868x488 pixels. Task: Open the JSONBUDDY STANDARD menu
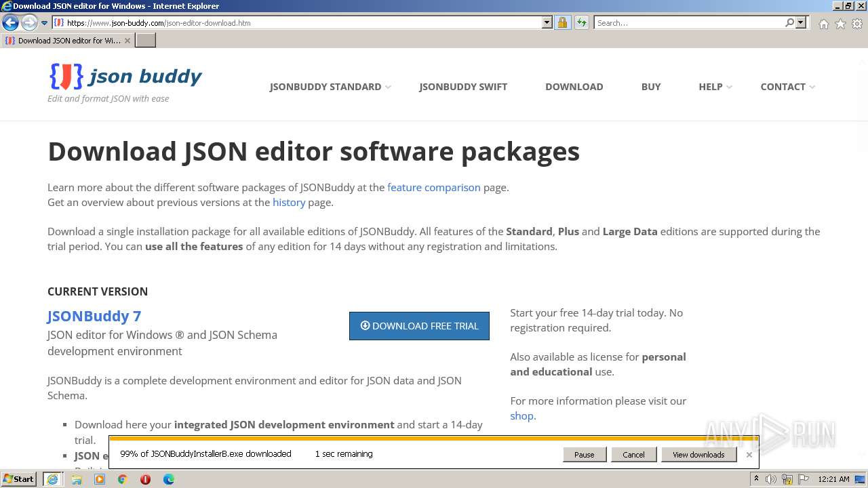pyautogui.click(x=325, y=87)
